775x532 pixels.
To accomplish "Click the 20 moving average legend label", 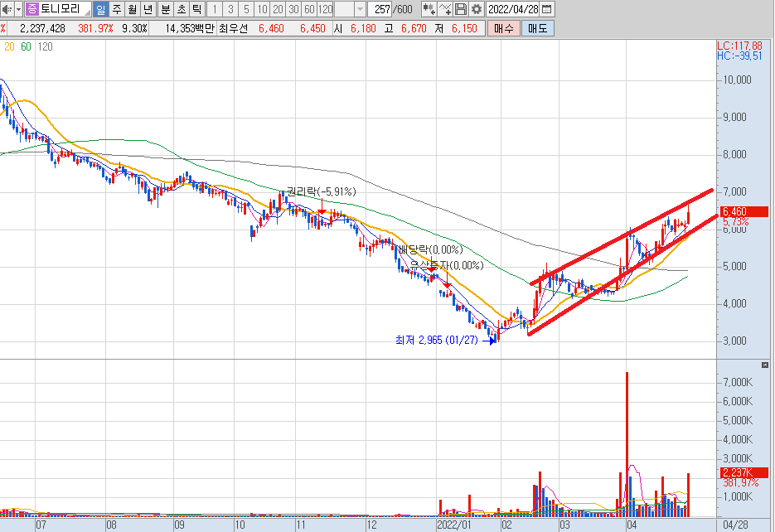I will (x=9, y=46).
